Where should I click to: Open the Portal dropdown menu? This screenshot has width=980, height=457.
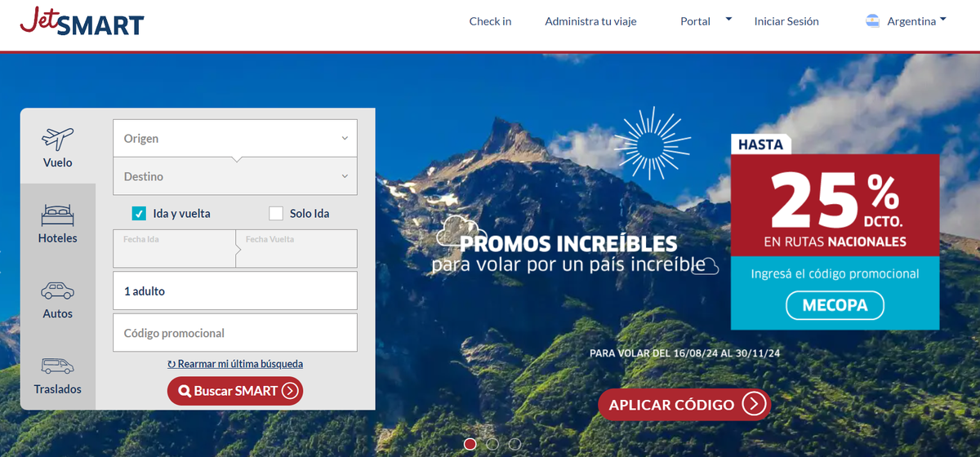[x=706, y=21]
